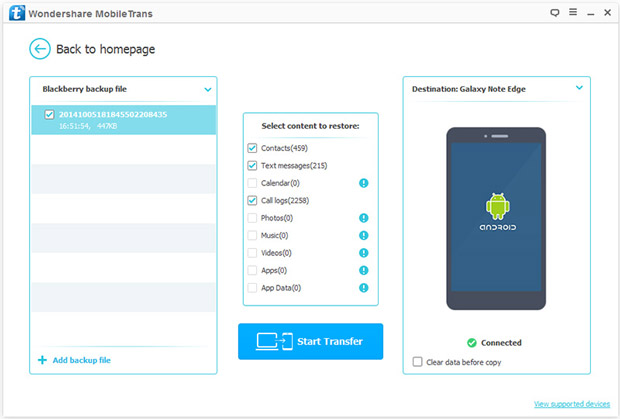Click the backup time and size text 16:51:54, 447KB
Screen dimensions: 620x419
(88, 126)
